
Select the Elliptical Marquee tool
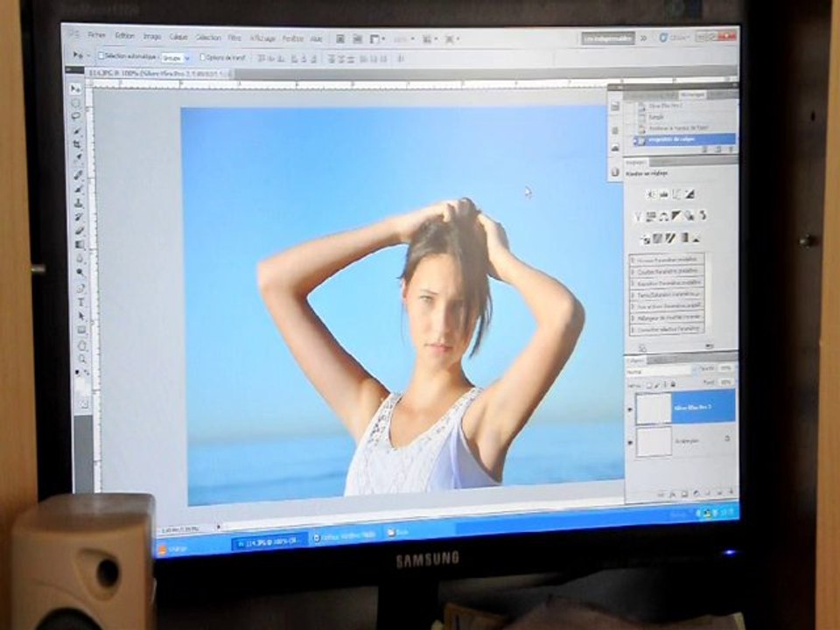click(76, 102)
